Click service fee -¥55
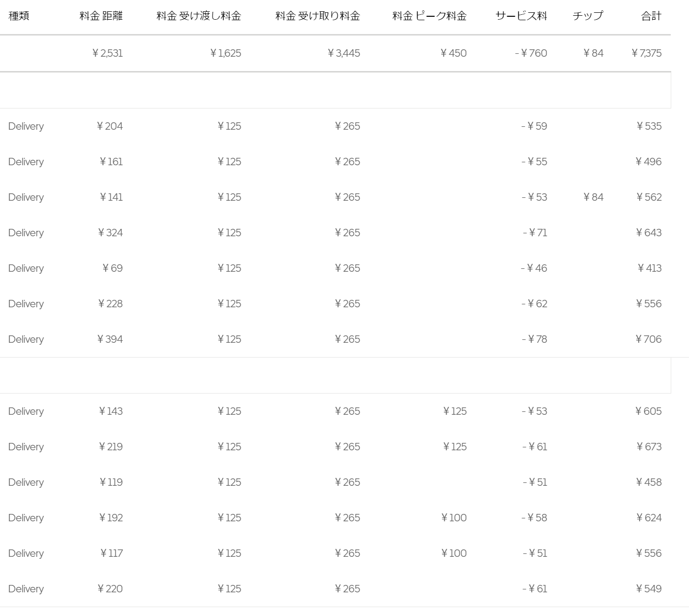Screen dimensions: 689x616 535,162
